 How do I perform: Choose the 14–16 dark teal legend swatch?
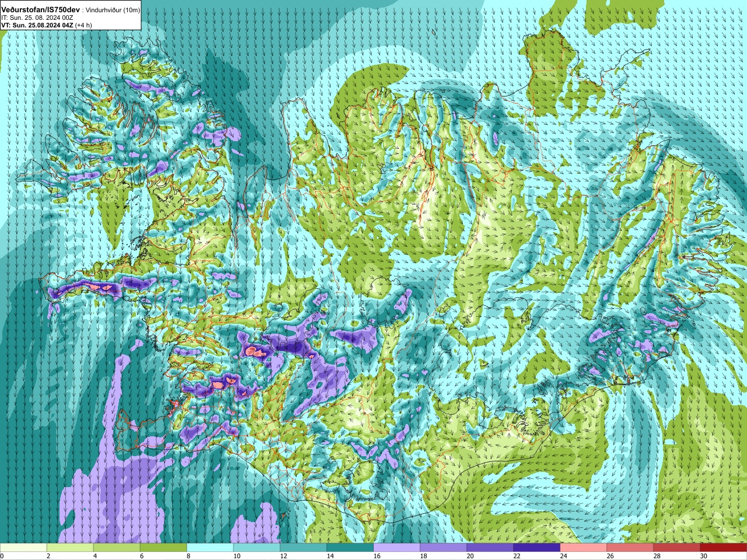click(350, 548)
